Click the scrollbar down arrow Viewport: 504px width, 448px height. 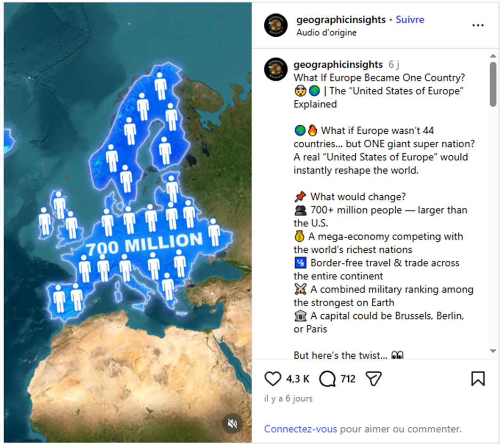tap(493, 351)
